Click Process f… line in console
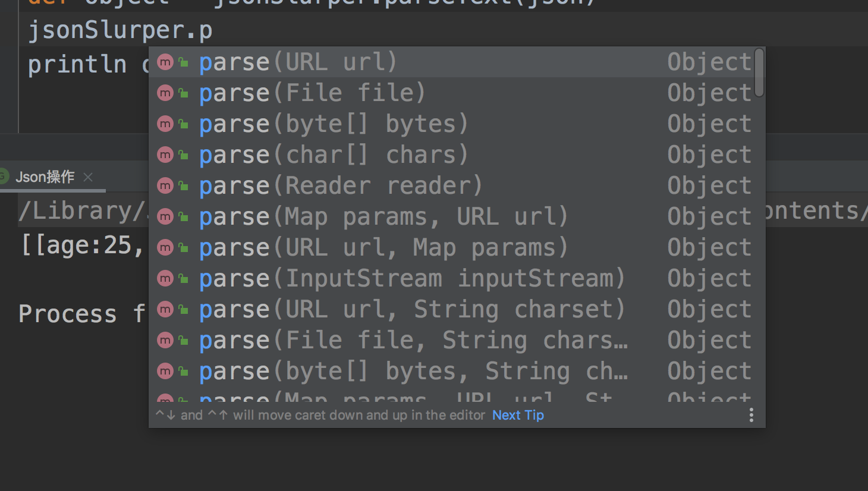This screenshot has height=491, width=868. tap(82, 313)
